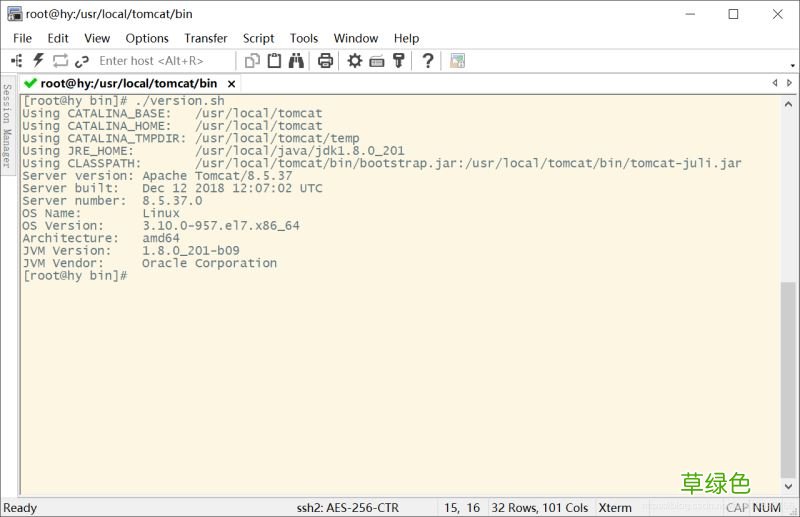The image size is (800, 517).
Task: Click '32 Rows, 101 Cols' status entry
Action: click(539, 508)
